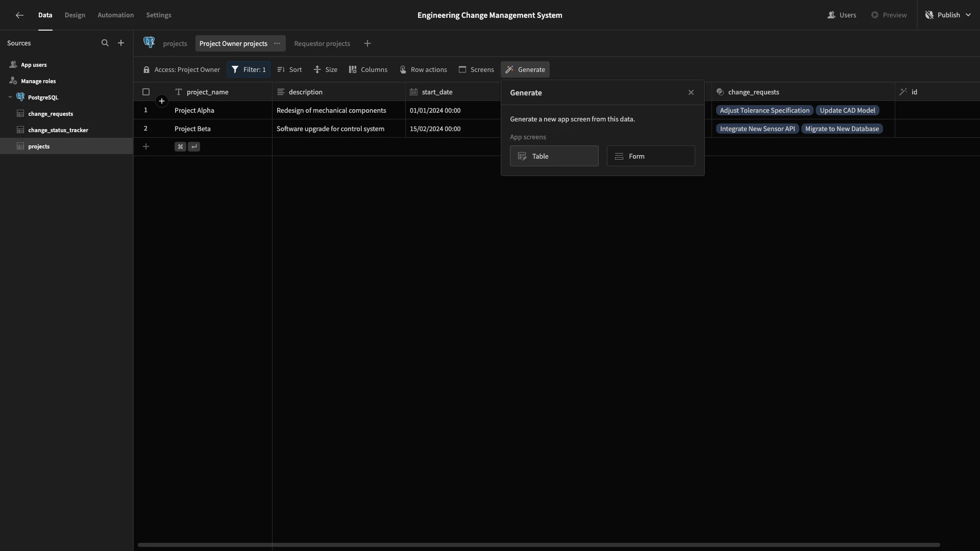Toggle the select-all rows checkbox
The image size is (980, 551).
(146, 92)
